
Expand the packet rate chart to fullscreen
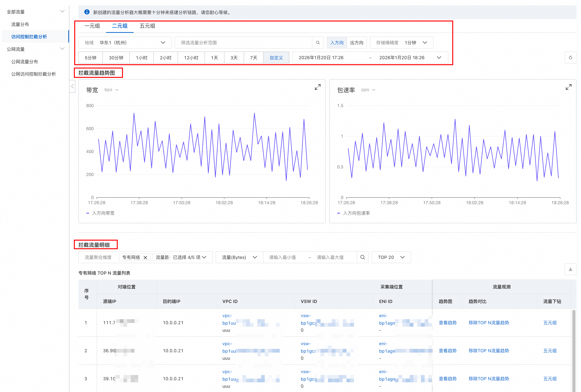point(568,87)
